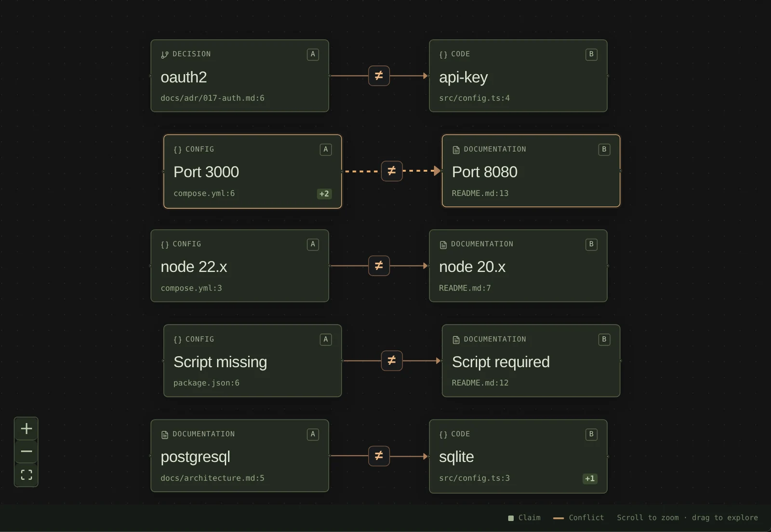
Task: Click the A badge on the node 22.x card
Action: click(x=313, y=244)
